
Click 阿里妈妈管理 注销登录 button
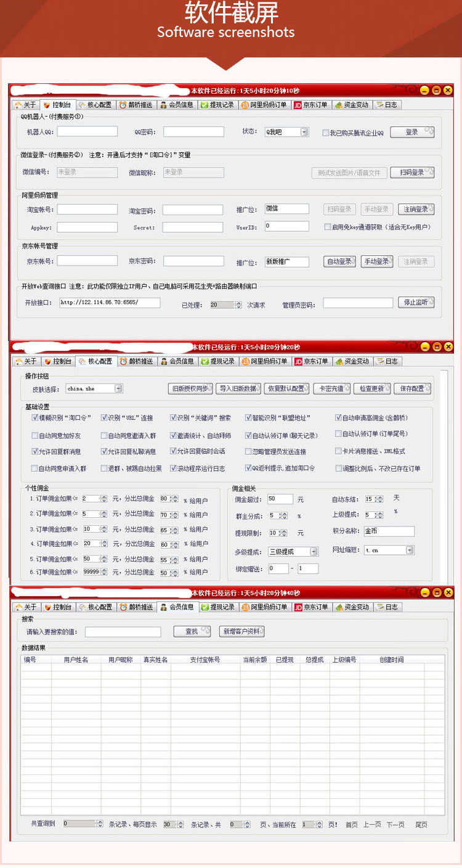[416, 209]
